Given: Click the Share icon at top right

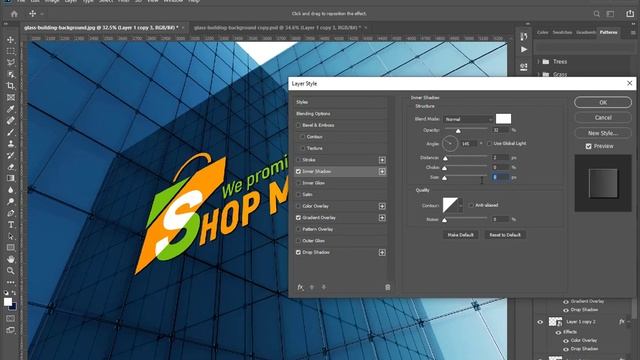Looking at the screenshot, I should pyautogui.click(x=630, y=14).
